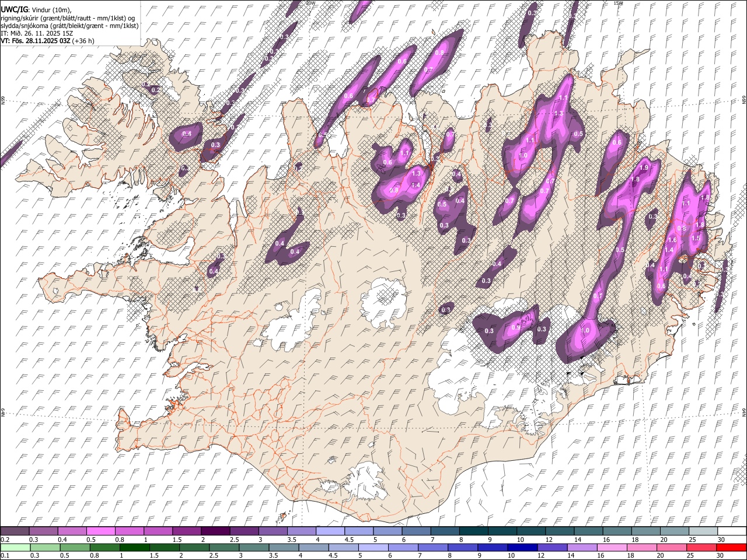Select pink-purple legend swatch between 5 and 6
The height and width of the screenshot is (560, 747).
388,531
